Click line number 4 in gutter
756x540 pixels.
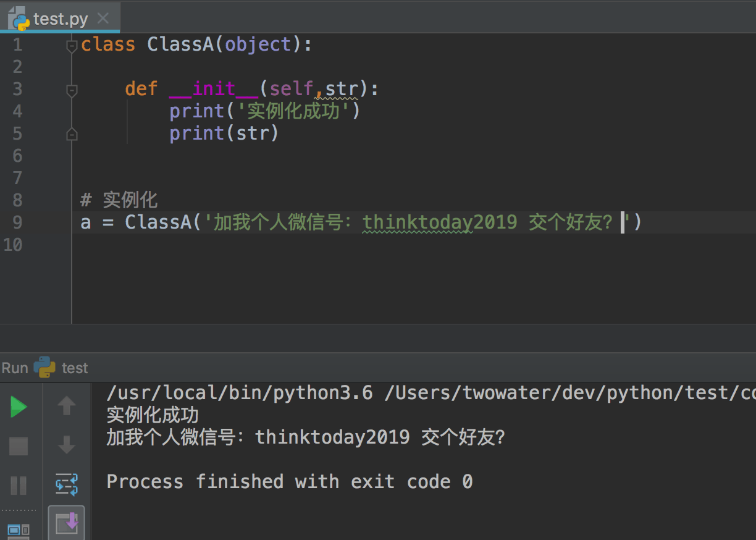[x=17, y=111]
